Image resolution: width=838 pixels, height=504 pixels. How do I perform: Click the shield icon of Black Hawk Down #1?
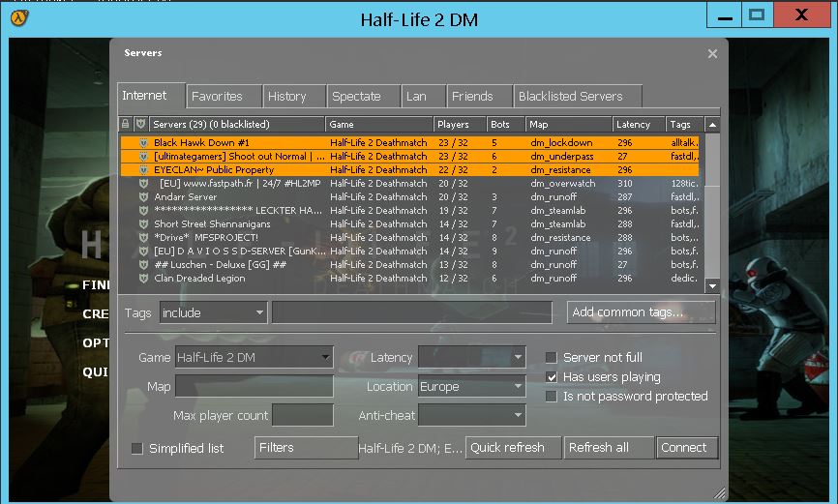point(143,143)
